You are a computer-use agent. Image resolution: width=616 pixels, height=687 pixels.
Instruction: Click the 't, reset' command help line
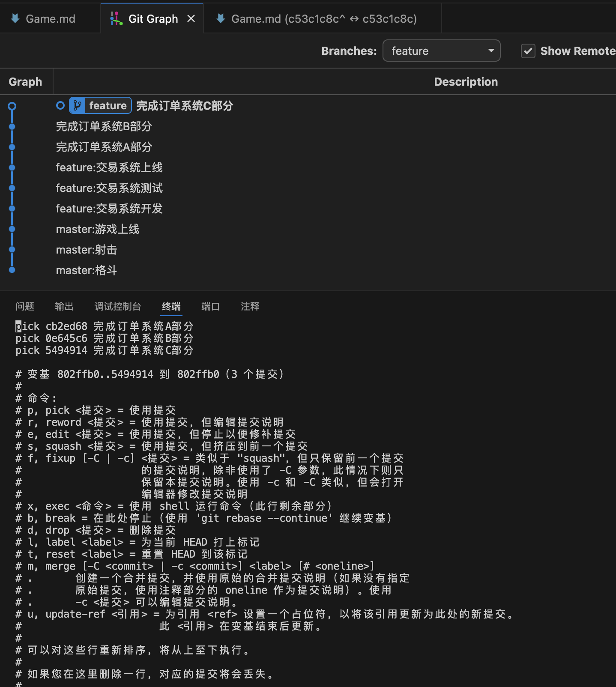coord(132,554)
